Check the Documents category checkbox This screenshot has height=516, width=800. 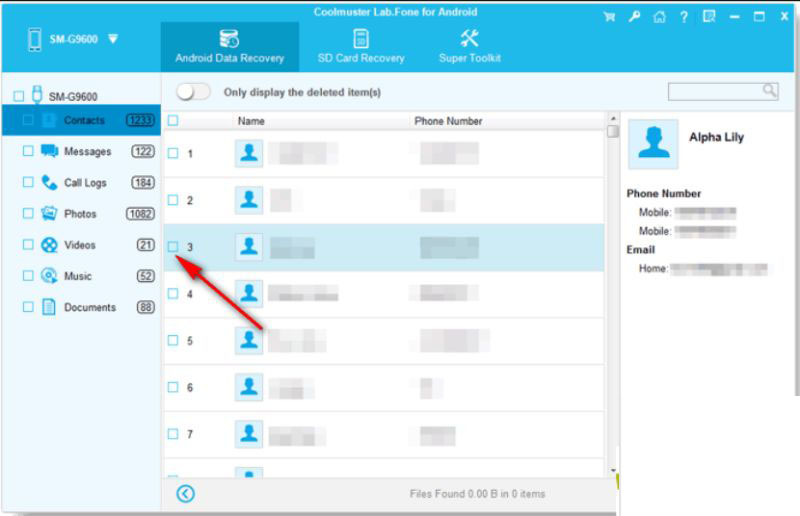(x=28, y=307)
